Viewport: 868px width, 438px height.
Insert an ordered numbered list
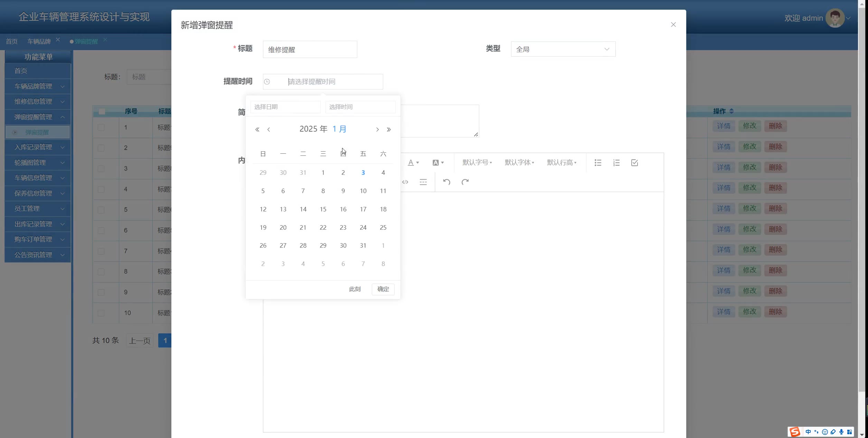[x=616, y=163]
